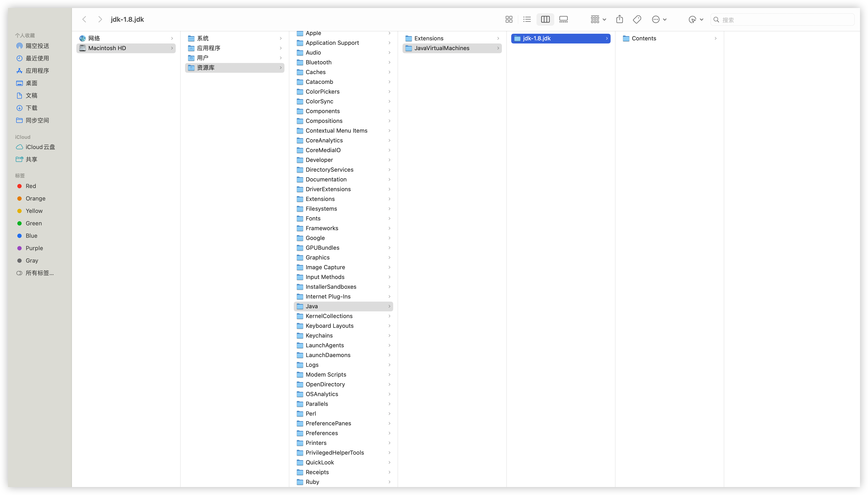Select the Frameworks folder

(322, 228)
